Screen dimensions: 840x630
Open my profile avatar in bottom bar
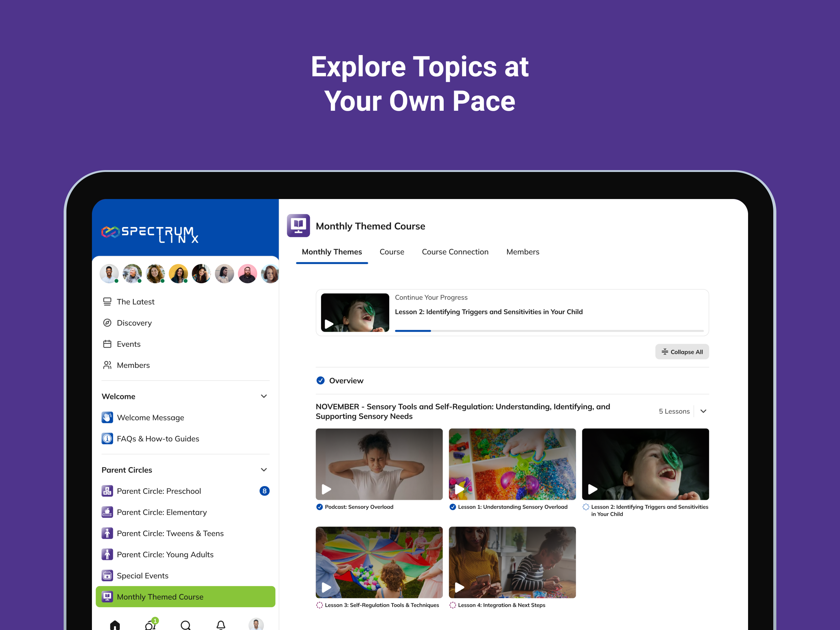point(256,624)
